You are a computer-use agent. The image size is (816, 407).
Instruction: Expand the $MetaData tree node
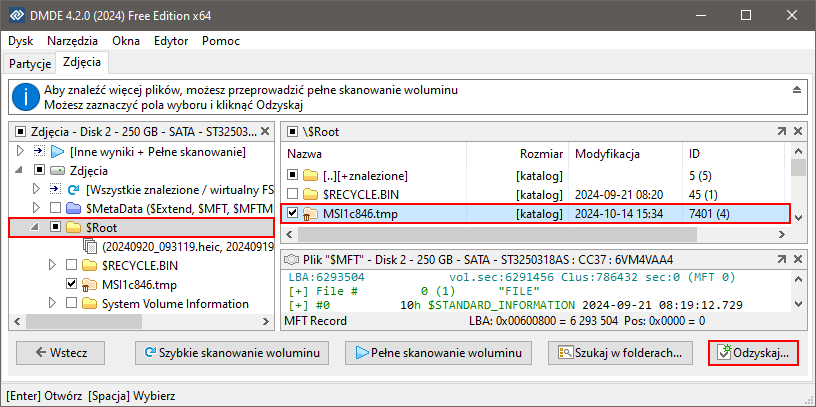pyautogui.click(x=38, y=209)
